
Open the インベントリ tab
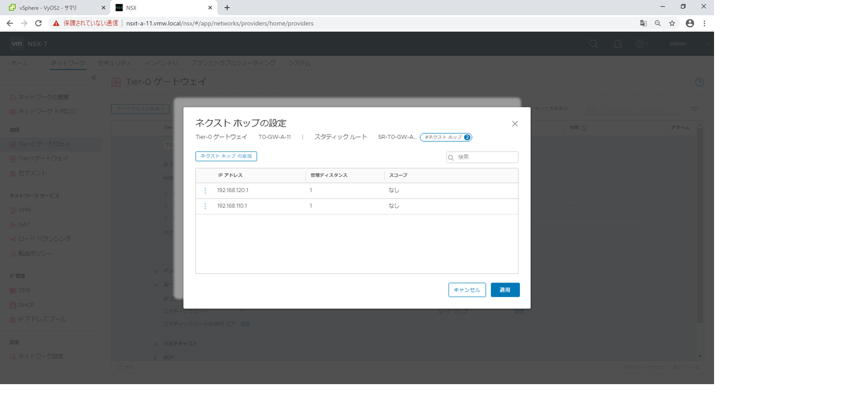click(x=161, y=63)
